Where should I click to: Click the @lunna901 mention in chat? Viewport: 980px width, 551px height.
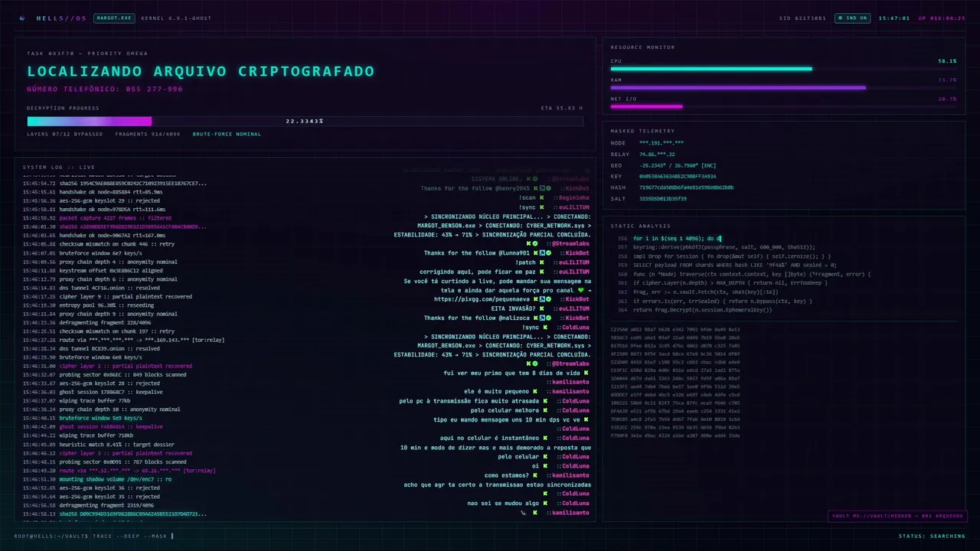click(x=513, y=253)
